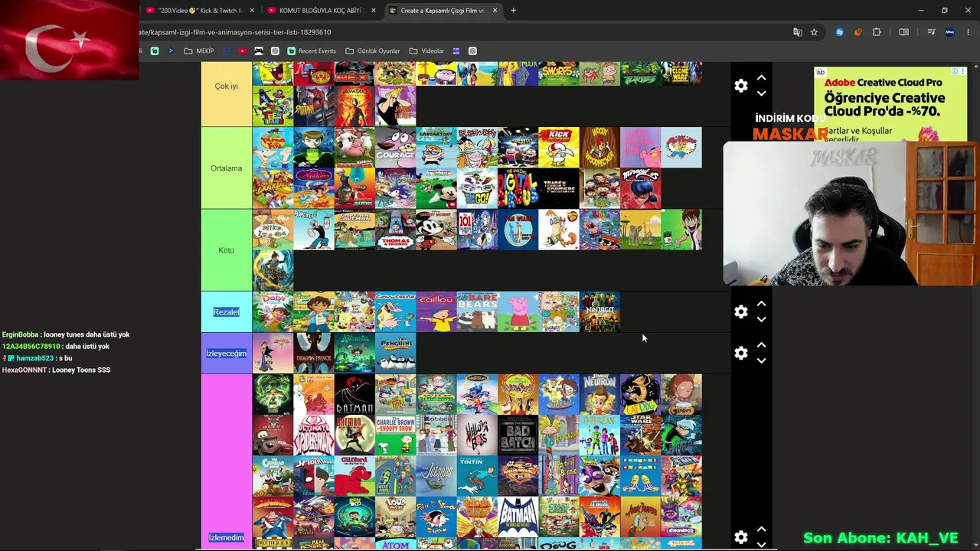
Task: Choose the CatDog thumbnail
Action: 641,395
